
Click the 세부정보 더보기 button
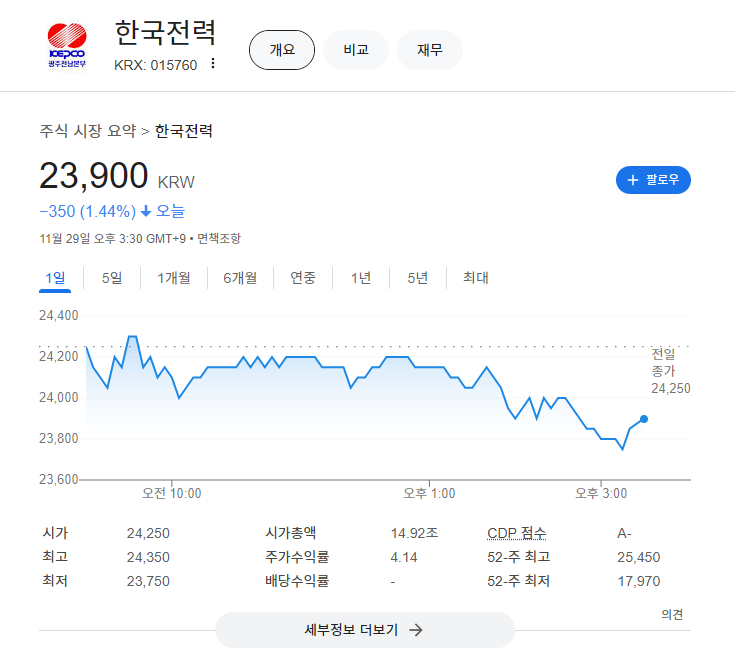click(x=365, y=630)
